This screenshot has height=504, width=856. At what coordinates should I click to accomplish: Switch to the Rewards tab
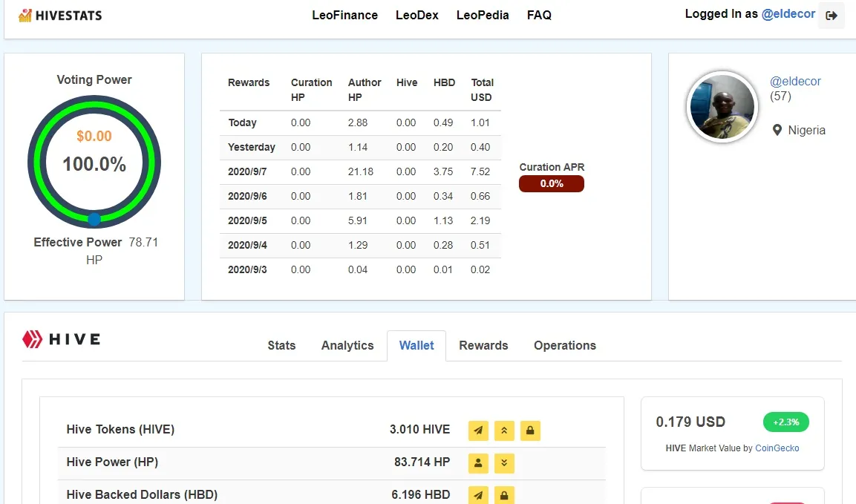click(x=484, y=346)
